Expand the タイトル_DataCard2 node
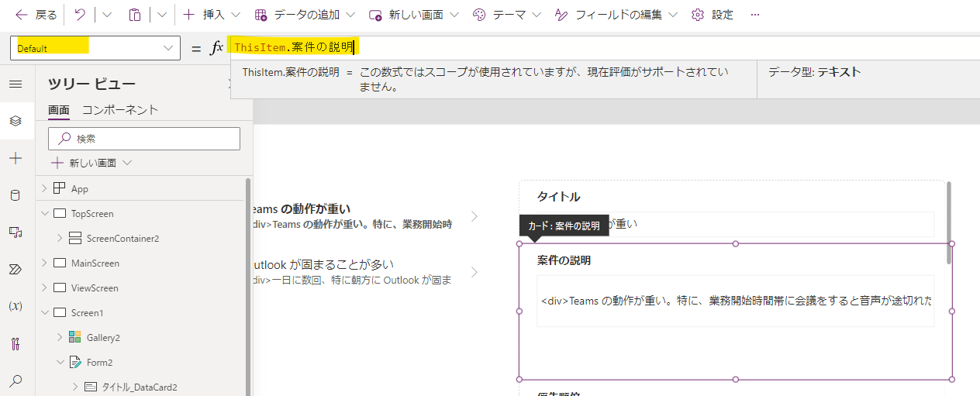Viewport: 980px width, 396px height. point(75,387)
